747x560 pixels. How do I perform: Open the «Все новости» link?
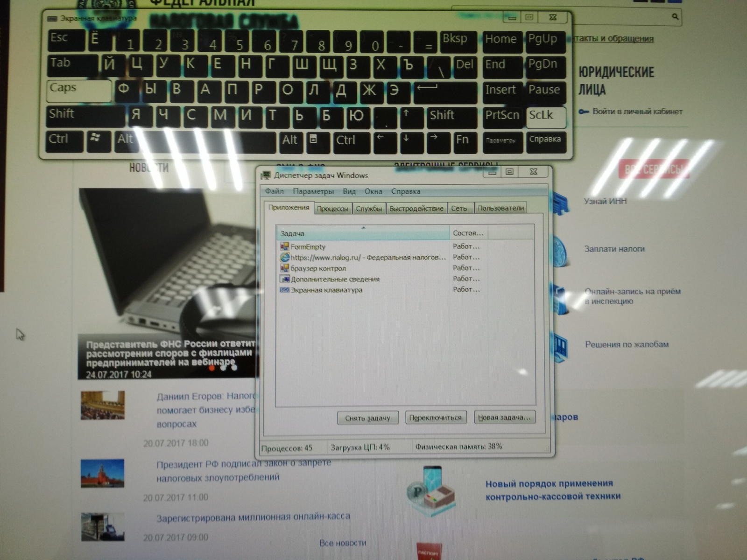click(343, 543)
